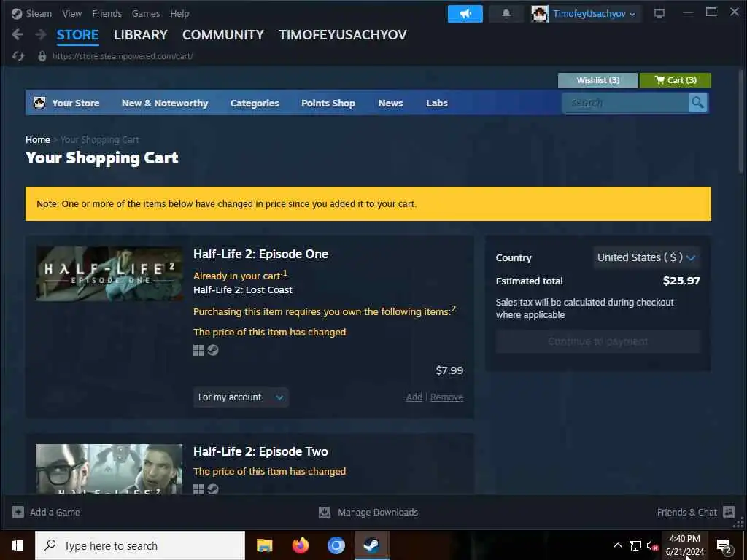Launch File Explorer from taskbar

[x=264, y=545]
